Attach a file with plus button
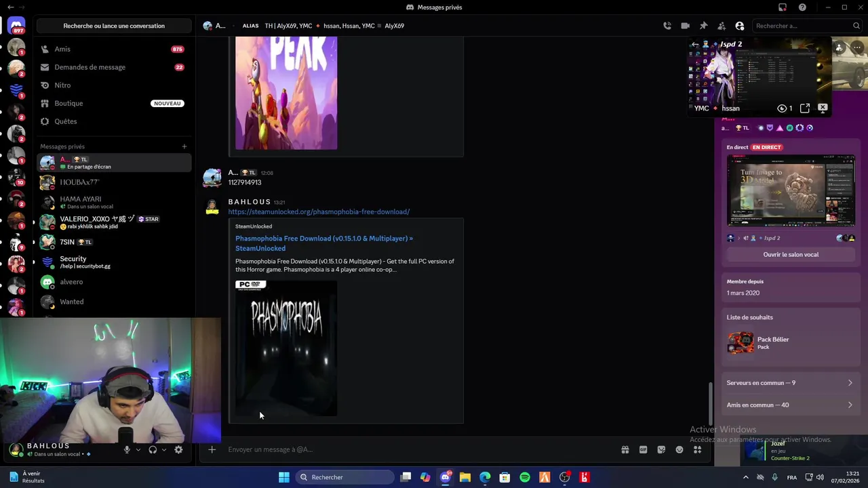 (212, 449)
